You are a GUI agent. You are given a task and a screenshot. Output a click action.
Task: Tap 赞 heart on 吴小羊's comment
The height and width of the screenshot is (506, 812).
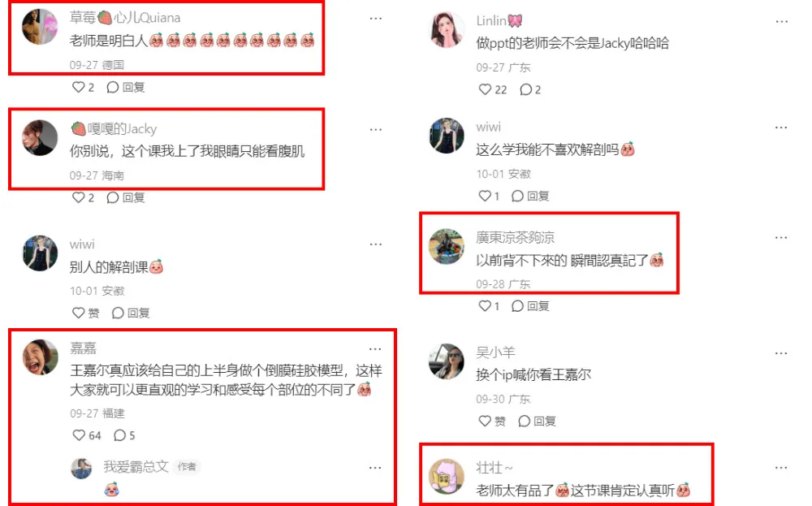(x=492, y=421)
